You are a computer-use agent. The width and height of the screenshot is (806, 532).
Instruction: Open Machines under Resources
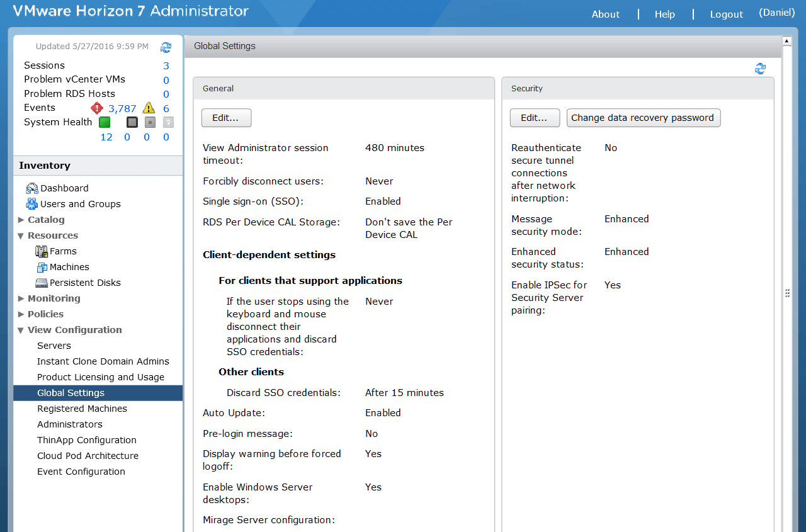click(x=69, y=267)
